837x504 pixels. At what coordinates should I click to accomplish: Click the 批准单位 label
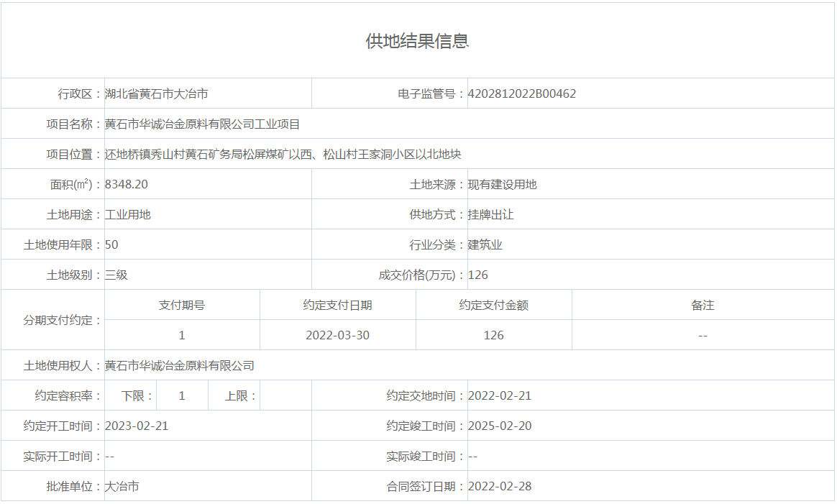[73, 486]
